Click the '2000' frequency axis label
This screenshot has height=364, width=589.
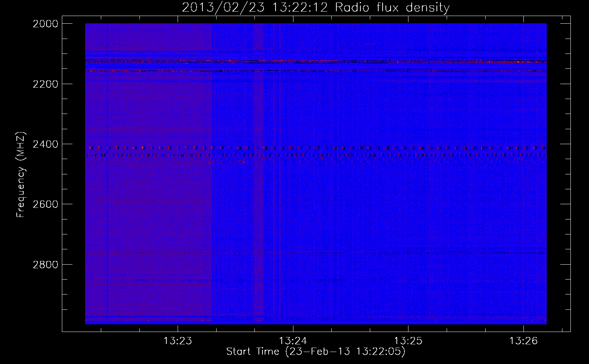point(46,24)
